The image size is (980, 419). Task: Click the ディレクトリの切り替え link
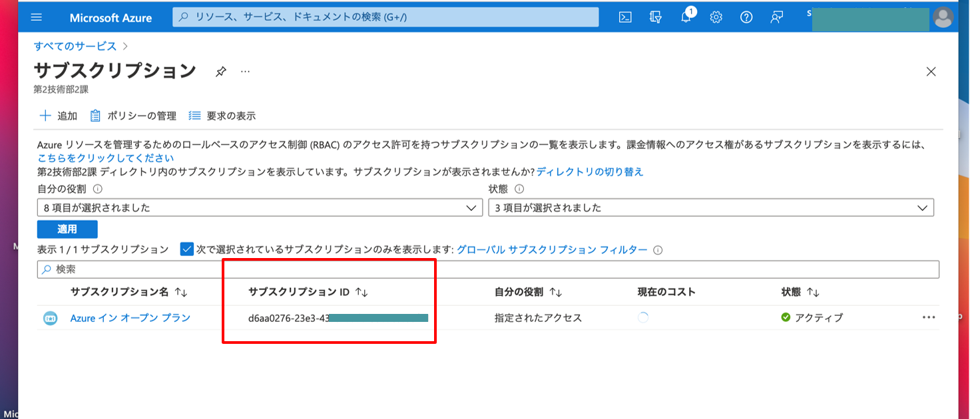click(590, 172)
